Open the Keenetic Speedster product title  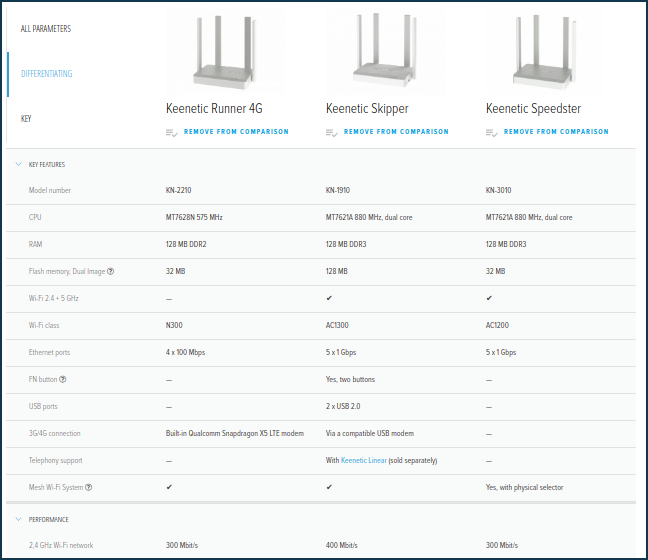coord(533,108)
